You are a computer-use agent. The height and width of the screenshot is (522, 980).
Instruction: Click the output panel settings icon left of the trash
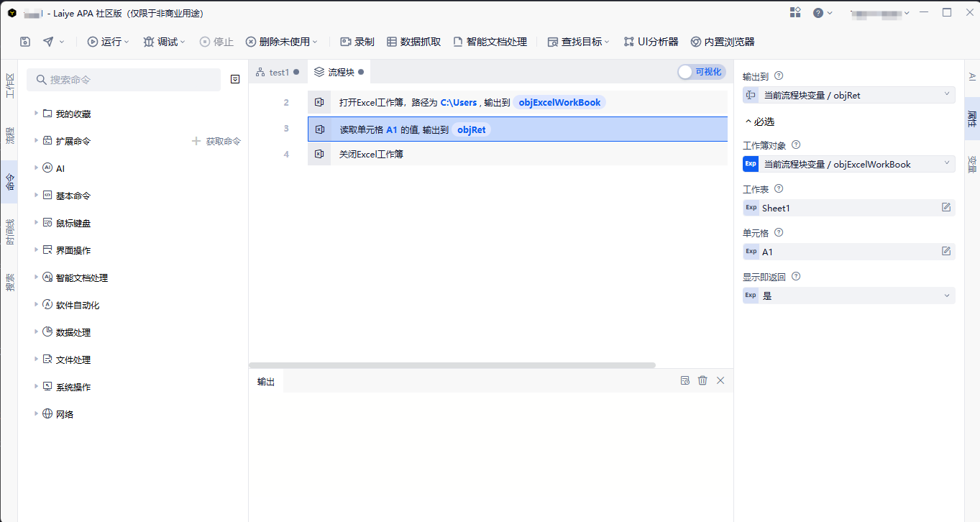click(685, 380)
